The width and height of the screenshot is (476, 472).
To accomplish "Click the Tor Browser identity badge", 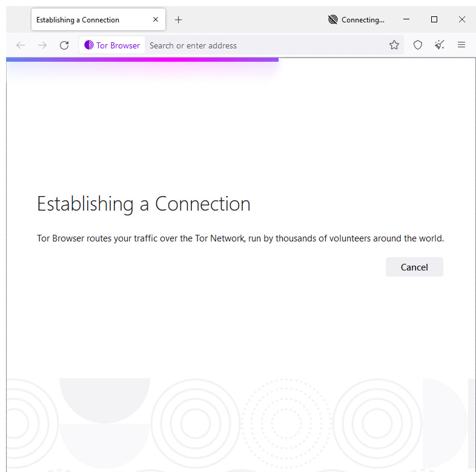I will (x=112, y=45).
